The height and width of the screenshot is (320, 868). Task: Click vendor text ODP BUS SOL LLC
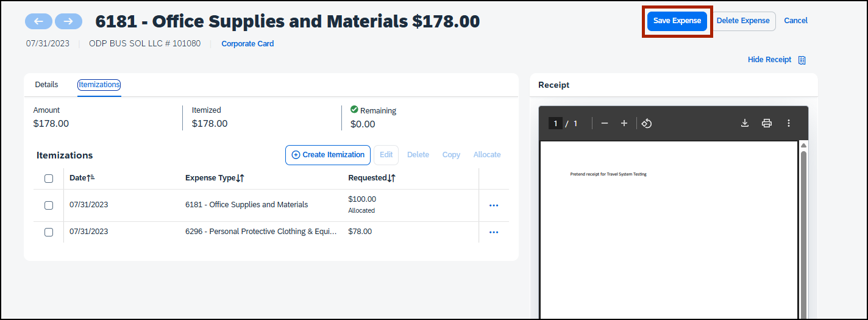coord(144,44)
